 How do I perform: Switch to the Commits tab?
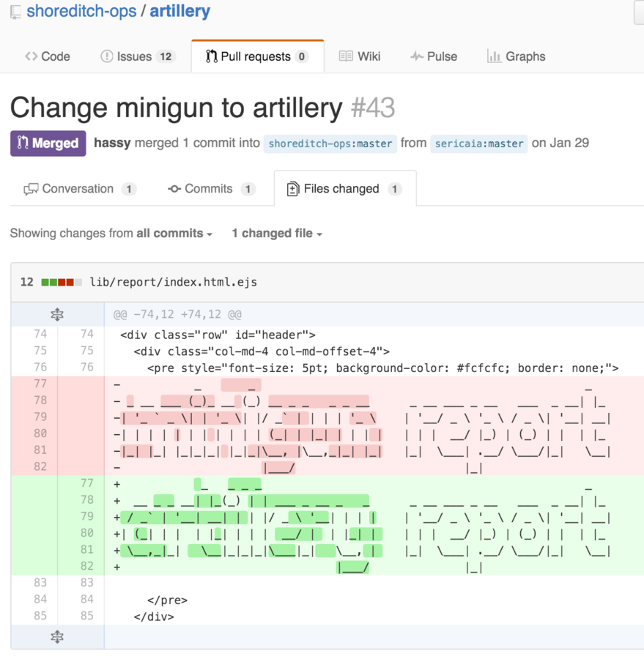coord(212,189)
